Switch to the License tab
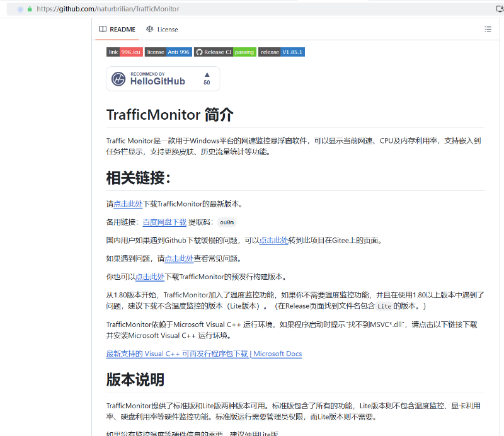 pos(168,29)
